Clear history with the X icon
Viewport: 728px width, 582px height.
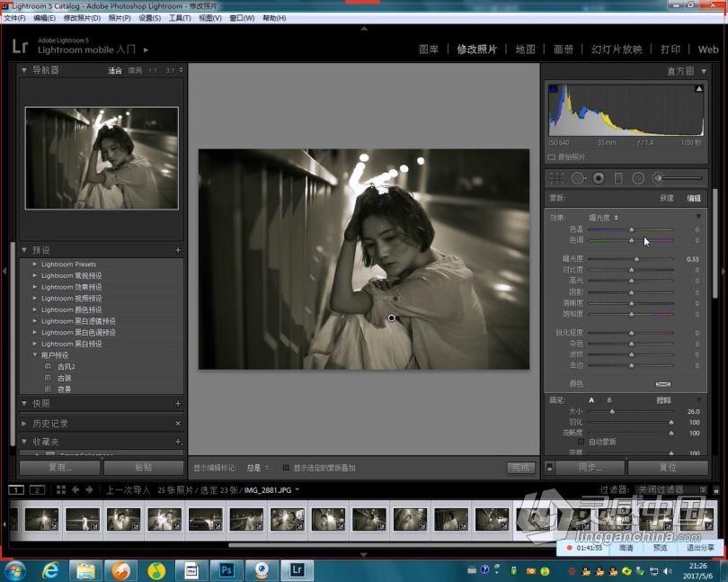tap(178, 424)
